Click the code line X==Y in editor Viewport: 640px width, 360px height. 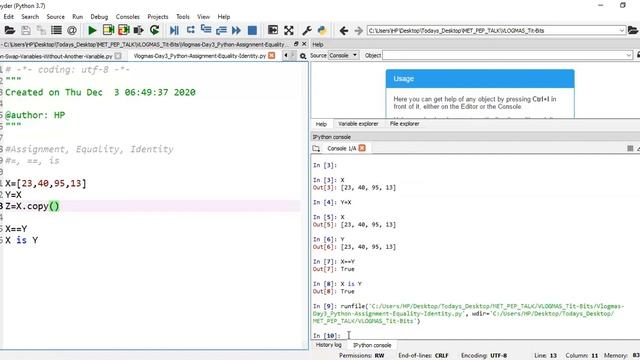16,229
